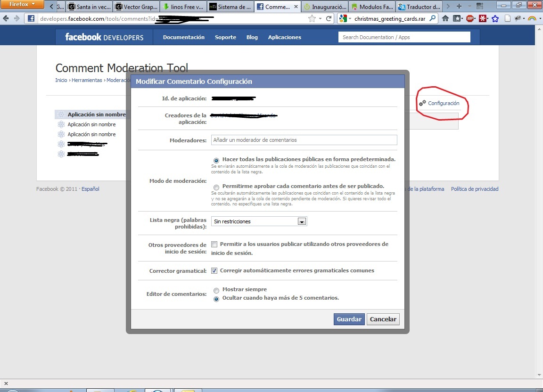Open Soporte menu
This screenshot has height=392, width=543.
point(225,37)
